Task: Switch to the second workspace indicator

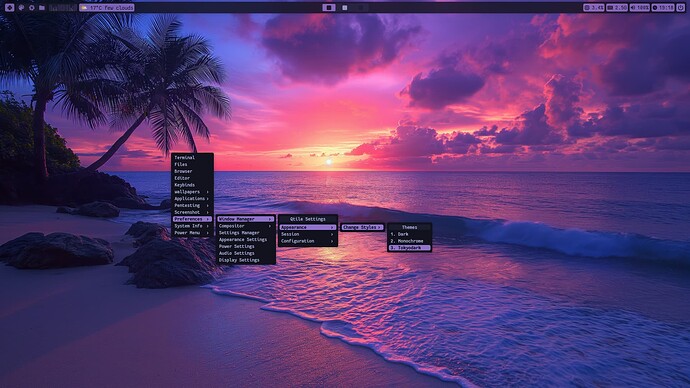Action: pyautogui.click(x=345, y=7)
